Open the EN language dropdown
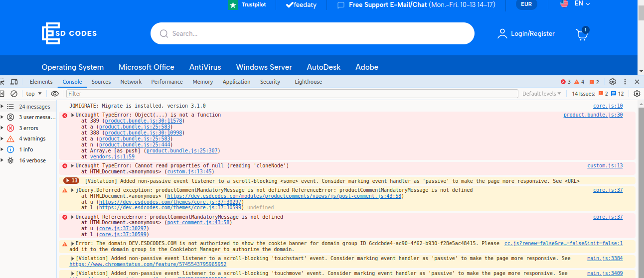Image resolution: width=644 pixels, height=278 pixels. 575,3
